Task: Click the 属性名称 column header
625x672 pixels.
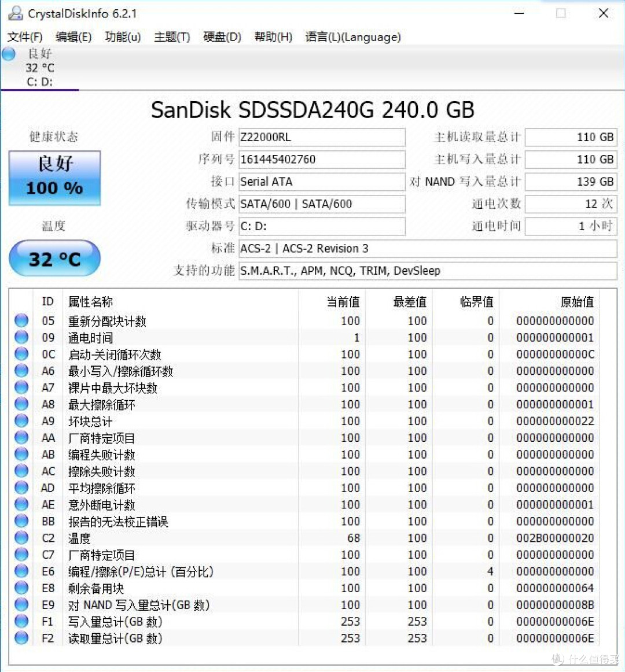Action: coord(90,302)
